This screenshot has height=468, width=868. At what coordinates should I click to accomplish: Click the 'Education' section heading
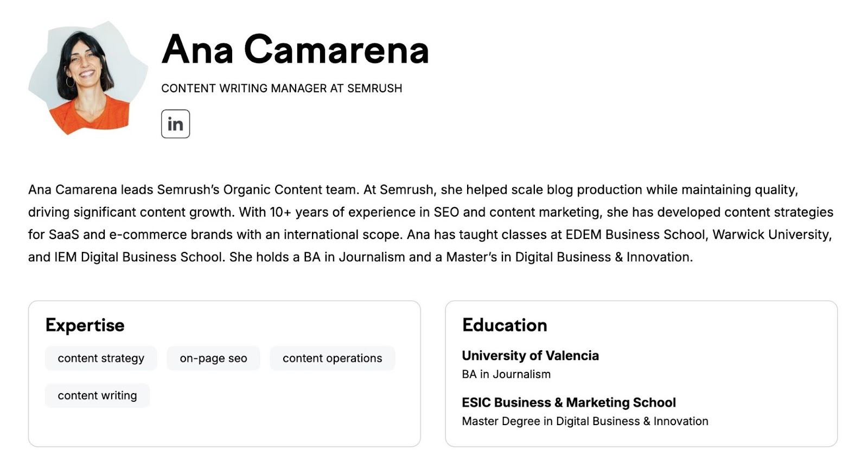coord(504,325)
